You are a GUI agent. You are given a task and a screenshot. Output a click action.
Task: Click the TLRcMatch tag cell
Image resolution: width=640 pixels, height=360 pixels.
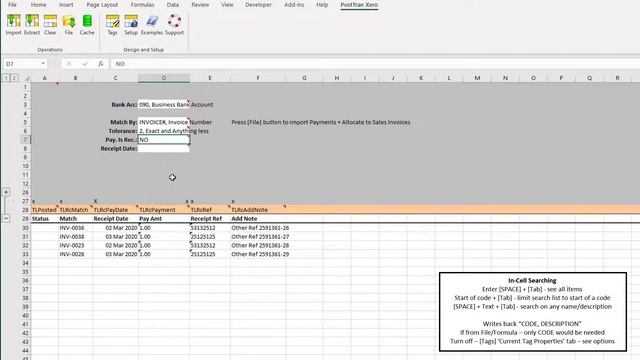[x=75, y=210]
